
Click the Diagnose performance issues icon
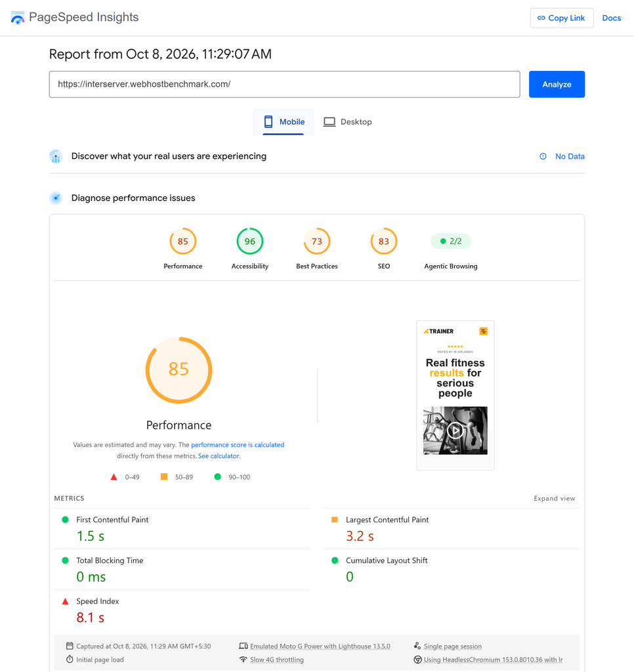click(x=56, y=198)
